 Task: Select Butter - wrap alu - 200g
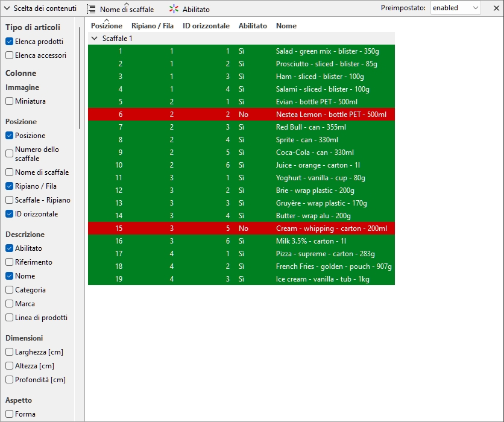pyautogui.click(x=241, y=216)
